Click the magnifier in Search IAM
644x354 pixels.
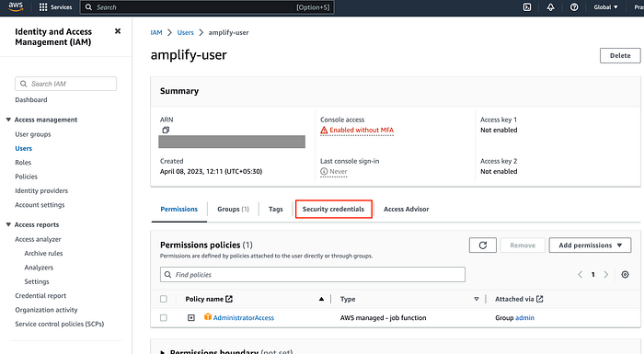pyautogui.click(x=24, y=84)
